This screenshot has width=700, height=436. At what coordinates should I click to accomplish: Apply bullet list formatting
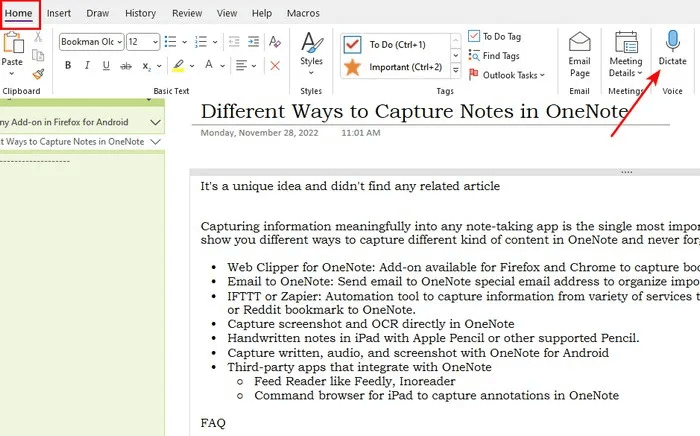170,42
